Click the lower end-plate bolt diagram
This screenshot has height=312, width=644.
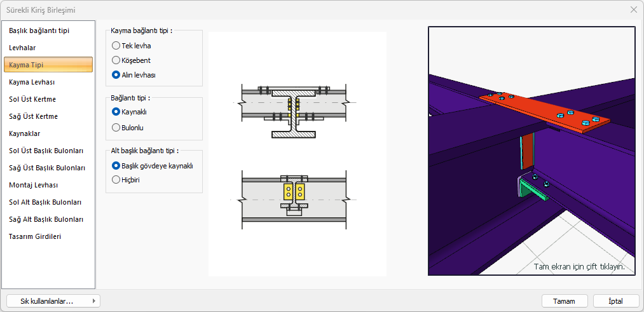pos(294,200)
